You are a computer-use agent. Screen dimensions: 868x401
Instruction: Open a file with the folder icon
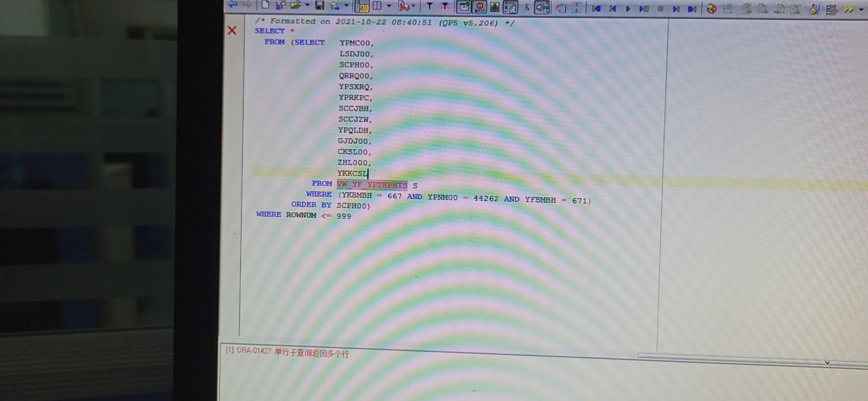[x=296, y=5]
